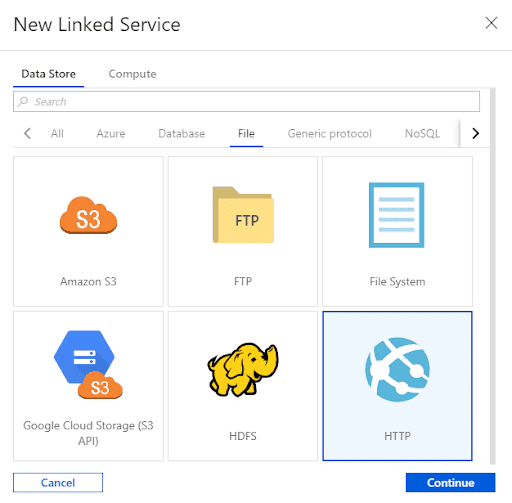This screenshot has height=503, width=512.
Task: Close the New Linked Service dialog
Action: point(491,23)
